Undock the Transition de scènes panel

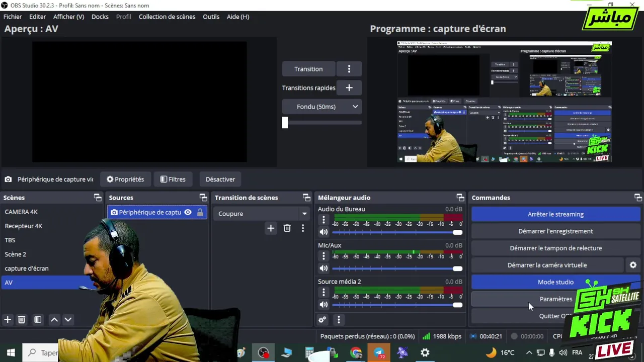(x=306, y=198)
